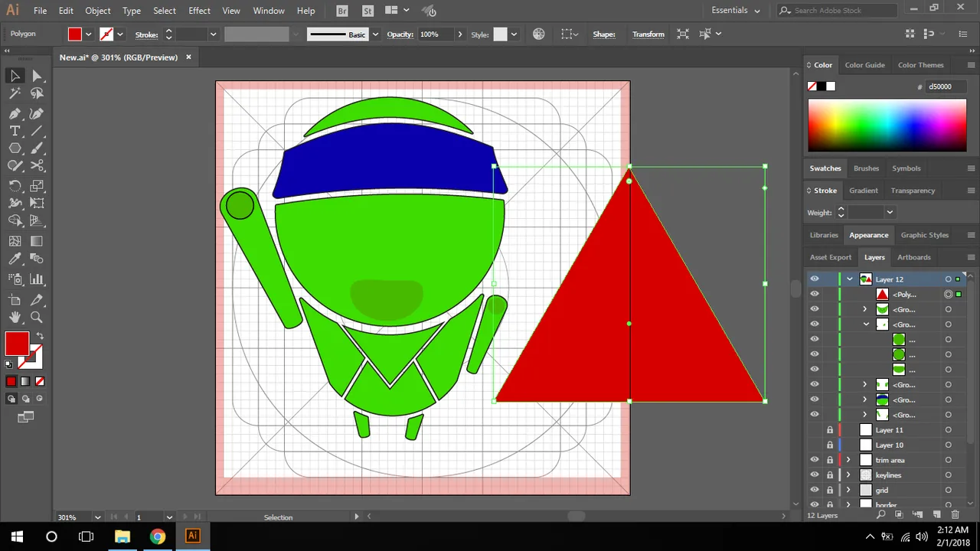Open Chrome from the Windows taskbar
The height and width of the screenshot is (551, 980).
158,536
